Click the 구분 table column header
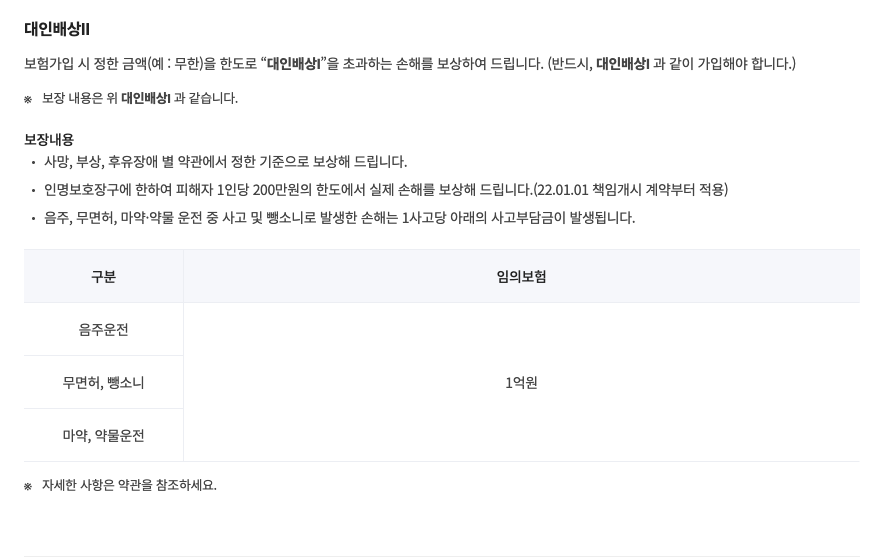The width and height of the screenshot is (870, 558). tap(104, 276)
